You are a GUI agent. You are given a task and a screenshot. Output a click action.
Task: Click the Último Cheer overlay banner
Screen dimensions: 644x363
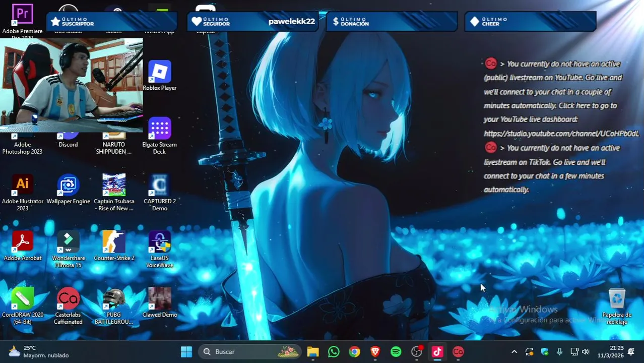[531, 22]
